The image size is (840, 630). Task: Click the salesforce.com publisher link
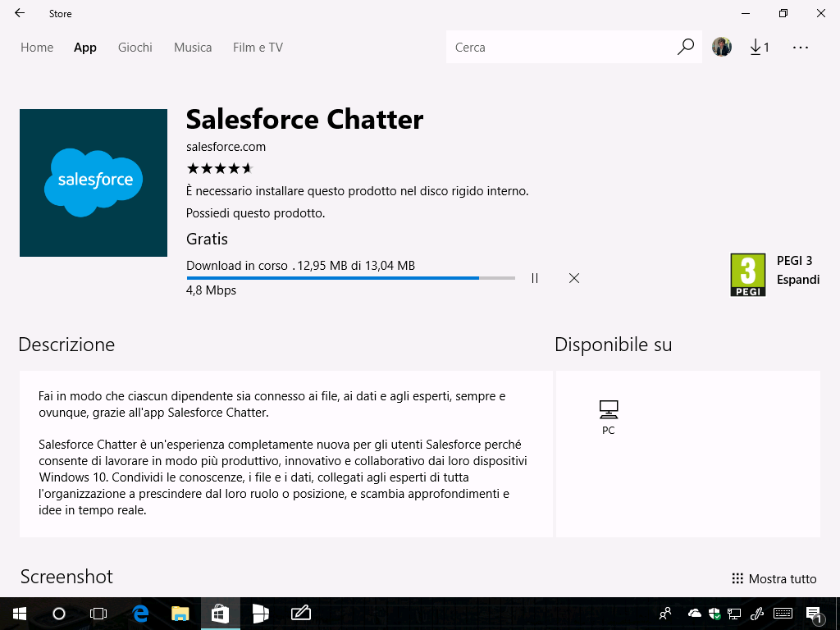coord(226,147)
